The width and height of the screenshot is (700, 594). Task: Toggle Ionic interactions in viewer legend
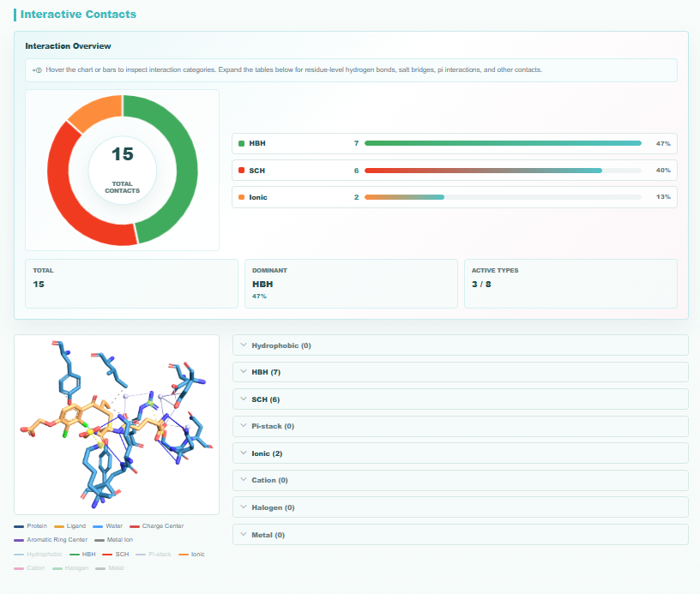tap(191, 555)
